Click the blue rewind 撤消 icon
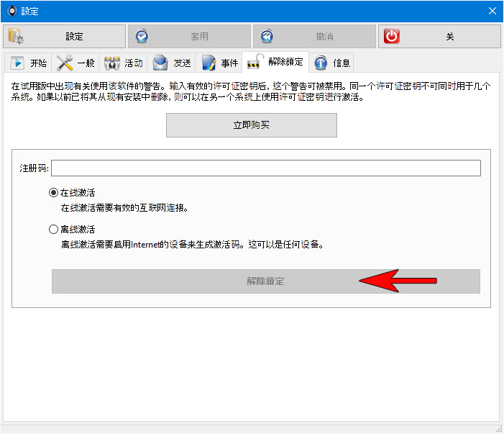This screenshot has width=504, height=434. tap(267, 37)
